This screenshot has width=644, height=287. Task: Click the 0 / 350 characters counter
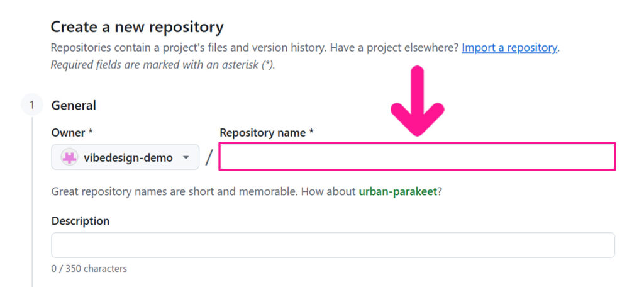(89, 269)
